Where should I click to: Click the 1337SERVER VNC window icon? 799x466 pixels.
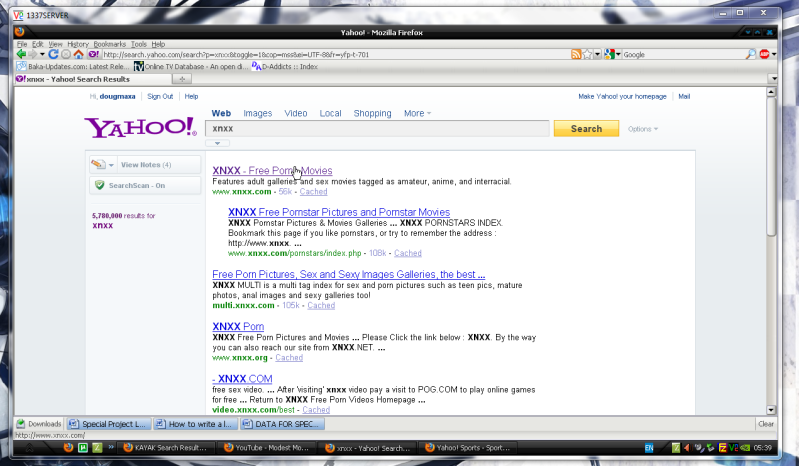[18, 15]
